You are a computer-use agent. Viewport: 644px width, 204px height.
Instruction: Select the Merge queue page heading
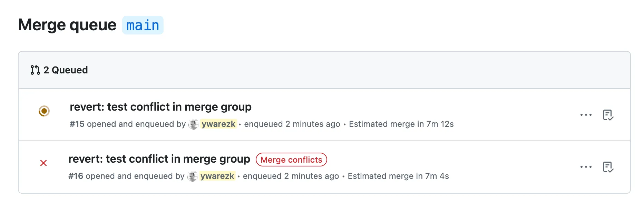pos(68,24)
